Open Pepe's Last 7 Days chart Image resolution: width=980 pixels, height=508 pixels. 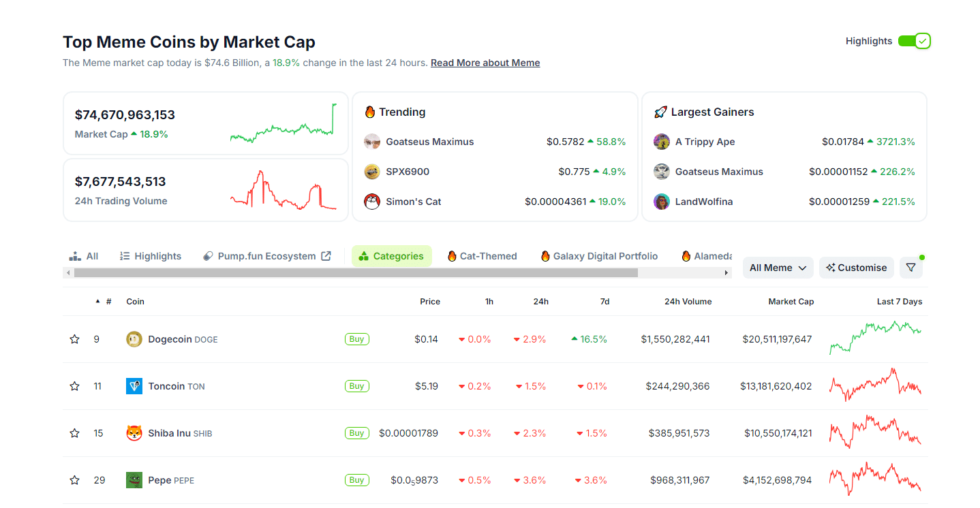875,479
